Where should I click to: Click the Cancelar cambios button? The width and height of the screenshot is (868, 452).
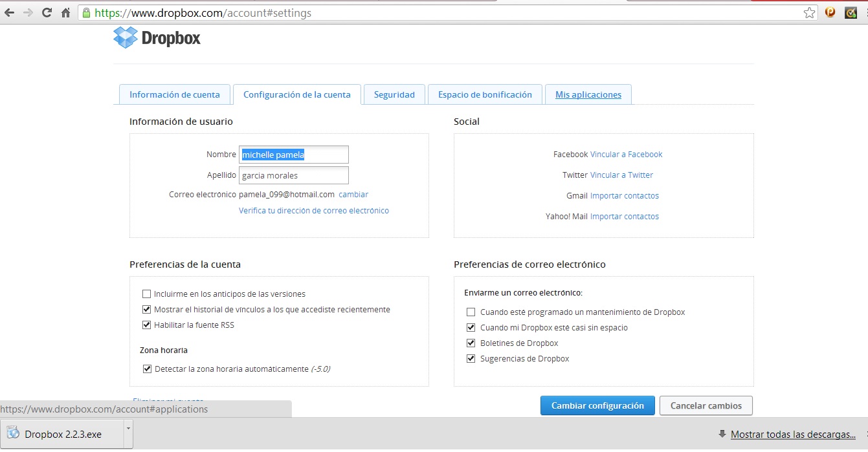(x=706, y=405)
